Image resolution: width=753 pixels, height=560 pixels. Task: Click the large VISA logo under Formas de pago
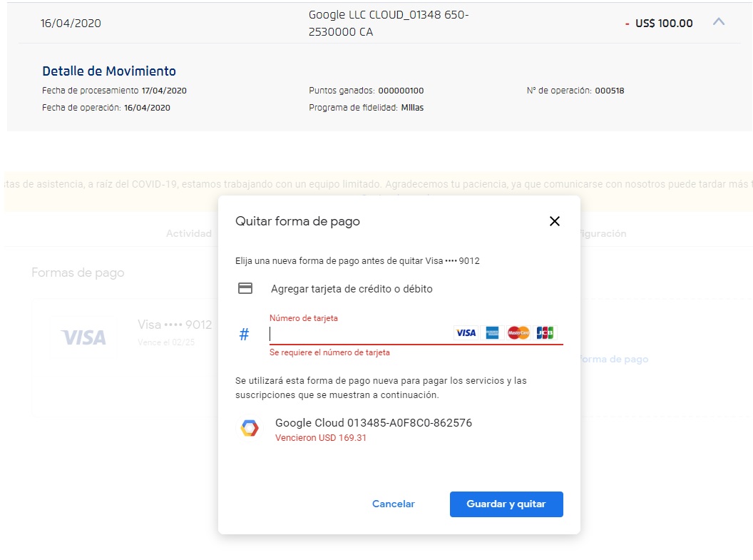pos(83,337)
